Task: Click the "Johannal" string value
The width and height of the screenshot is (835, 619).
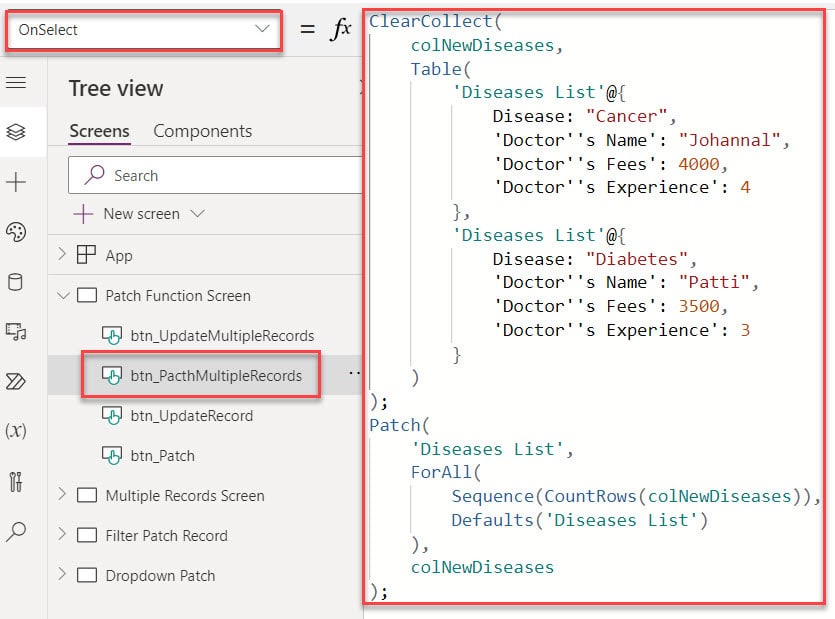Action: pyautogui.click(x=730, y=140)
